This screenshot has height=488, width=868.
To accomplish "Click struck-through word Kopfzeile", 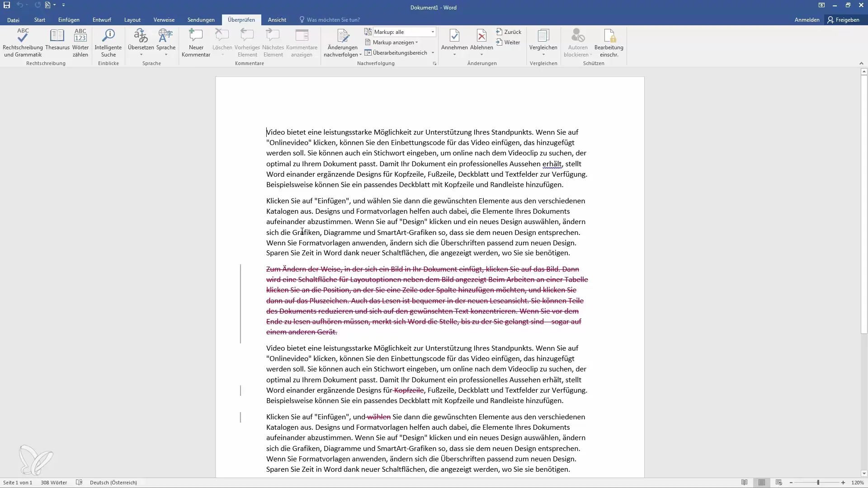I will click(x=409, y=390).
